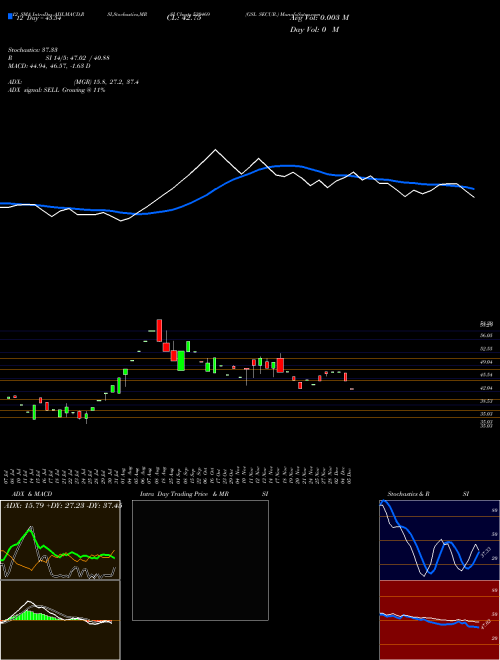Image resolution: width=500 pixels, height=660 pixels.
Task: Click the 'Stochastics: 37.33' reading
Action: (32, 50)
